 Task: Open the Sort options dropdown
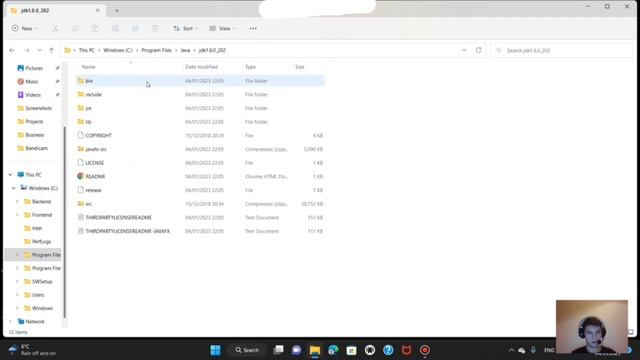[x=185, y=29]
